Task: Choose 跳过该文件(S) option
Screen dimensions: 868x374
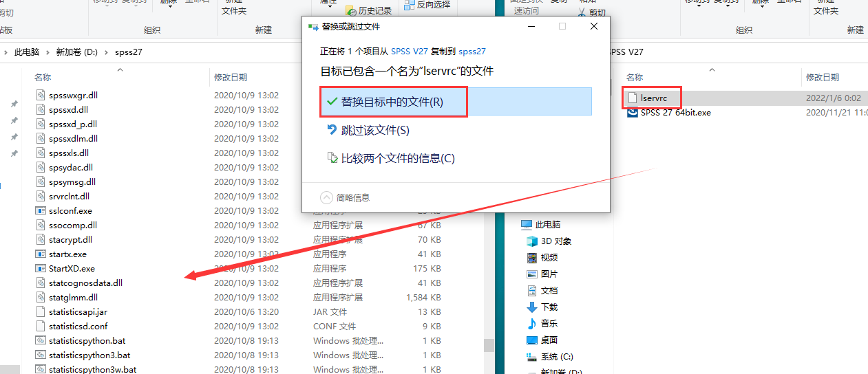Action: coord(375,131)
